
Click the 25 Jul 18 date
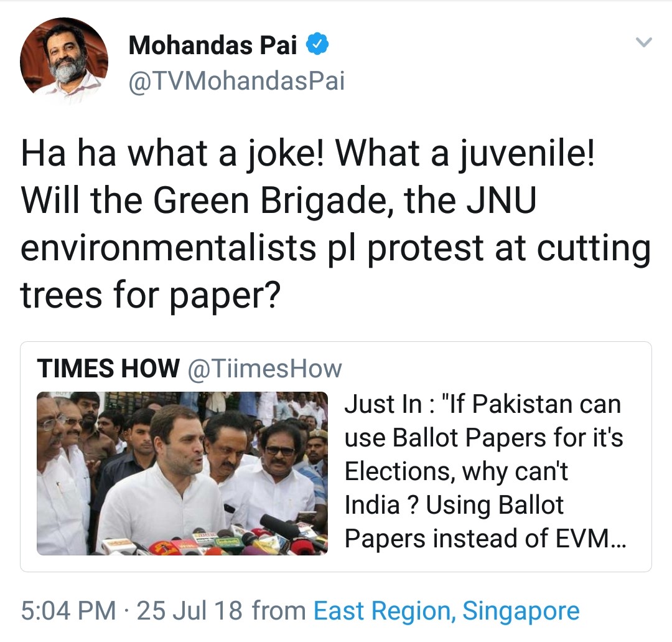[x=189, y=610]
